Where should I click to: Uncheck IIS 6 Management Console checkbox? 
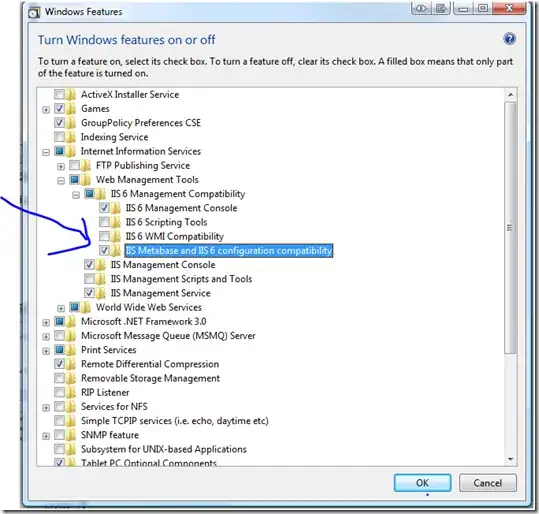point(104,208)
